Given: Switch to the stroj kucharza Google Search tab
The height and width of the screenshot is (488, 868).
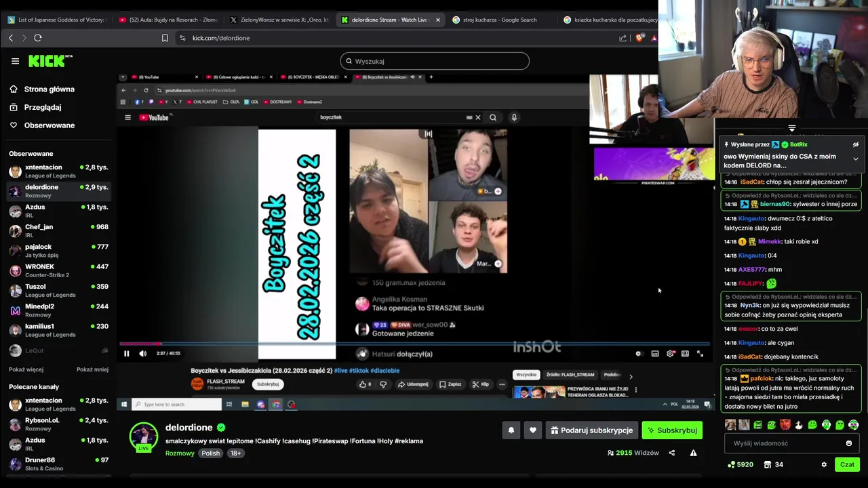Looking at the screenshot, I should click(x=502, y=20).
